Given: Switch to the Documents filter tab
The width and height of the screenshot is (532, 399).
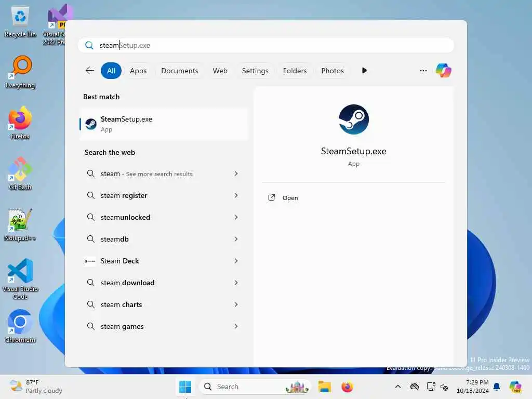Looking at the screenshot, I should 179,71.
